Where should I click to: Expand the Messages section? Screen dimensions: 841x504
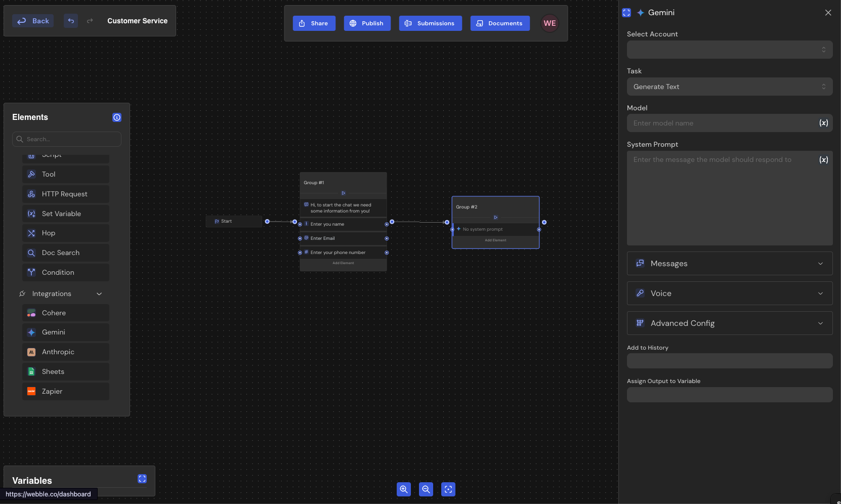point(729,264)
